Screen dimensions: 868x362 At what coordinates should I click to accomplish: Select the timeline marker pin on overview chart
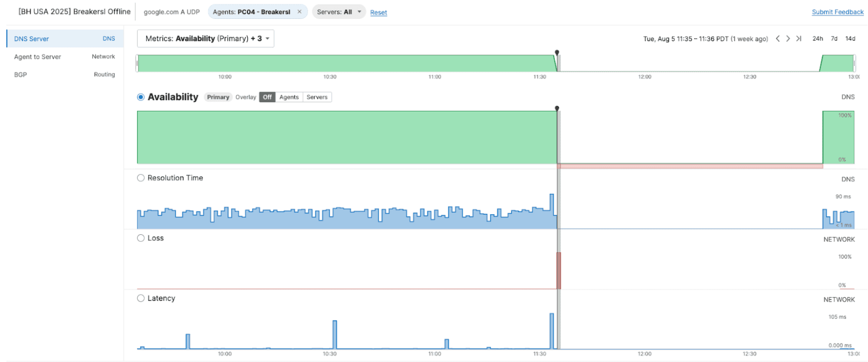pyautogui.click(x=557, y=52)
